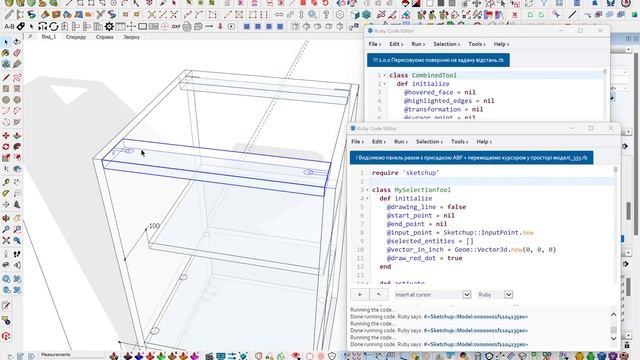Screen dimensions: 640x360
Task: Activate the Orbit tool
Action: [x=6, y=218]
